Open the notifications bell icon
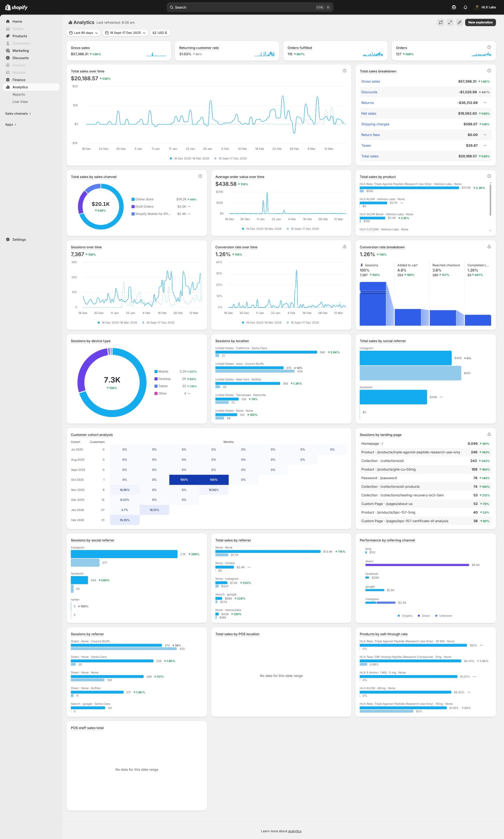504x839 pixels. pos(465,7)
